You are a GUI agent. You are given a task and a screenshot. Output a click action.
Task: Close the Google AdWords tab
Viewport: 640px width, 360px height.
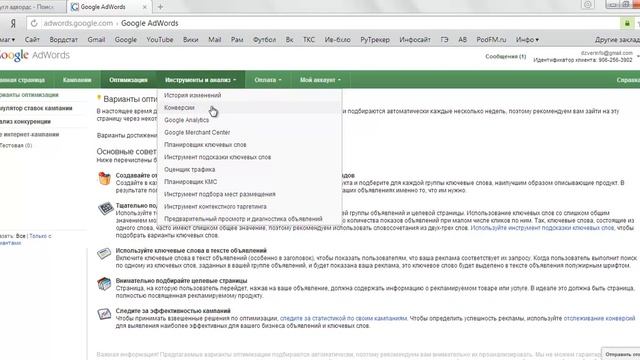pyautogui.click(x=144, y=7)
